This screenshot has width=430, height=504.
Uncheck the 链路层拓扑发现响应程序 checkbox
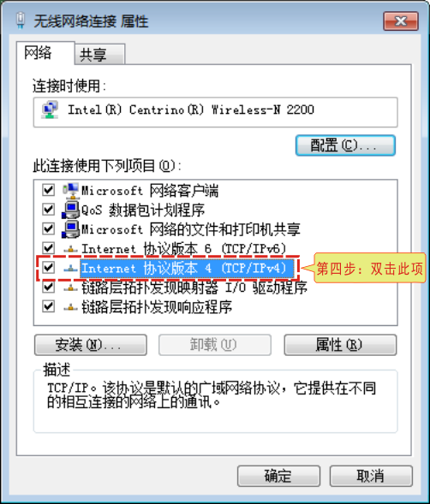click(x=48, y=306)
